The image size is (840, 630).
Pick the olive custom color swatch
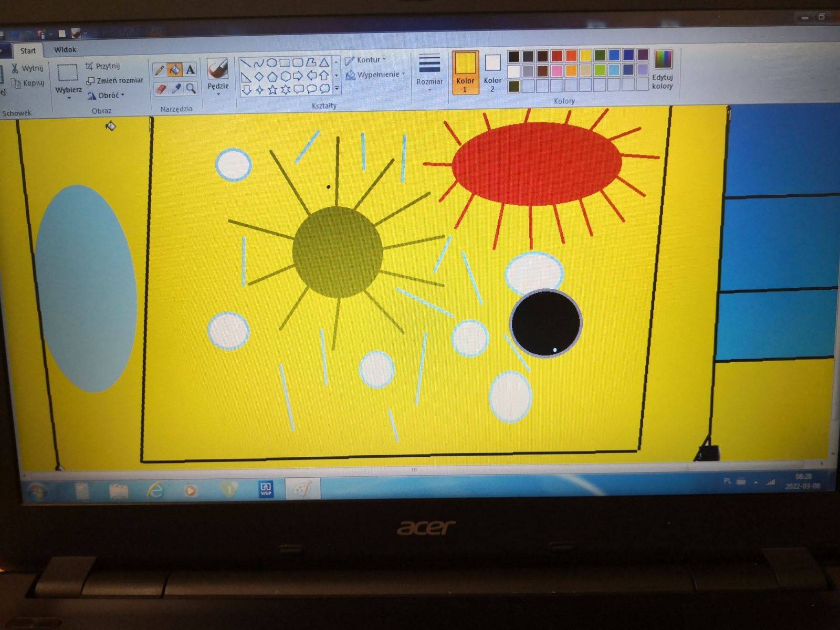[514, 86]
